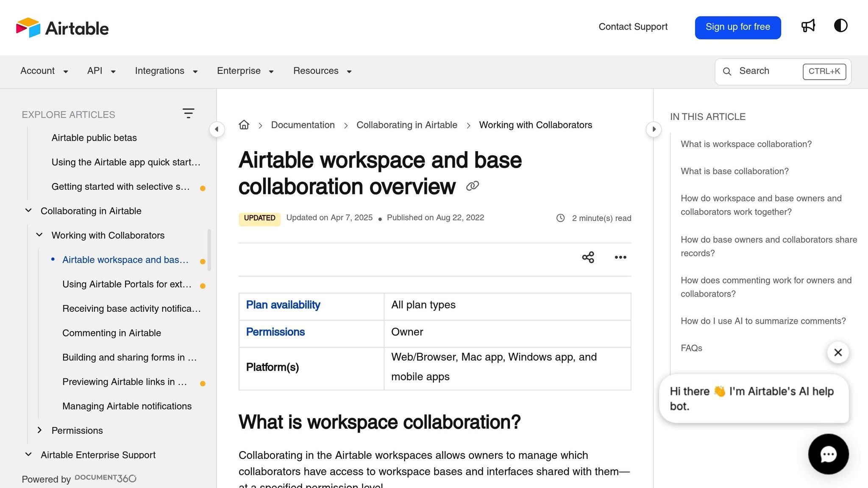Toggle dark mode contrast icon

[840, 26]
